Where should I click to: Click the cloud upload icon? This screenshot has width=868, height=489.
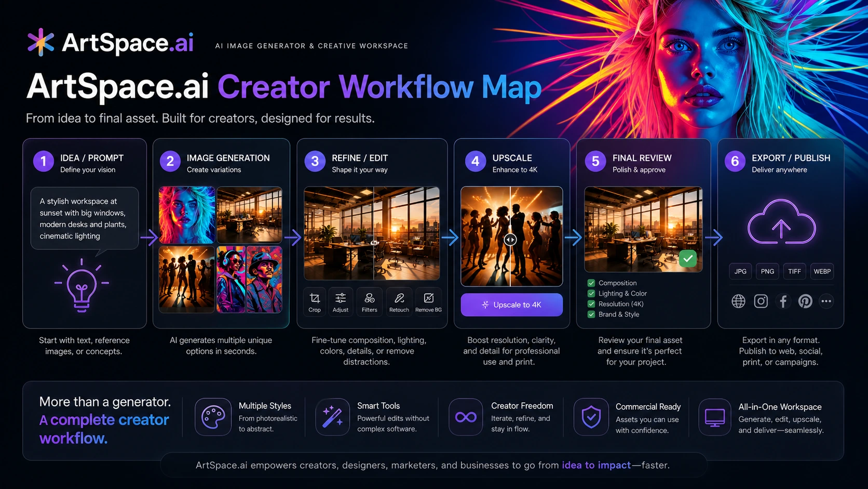click(x=781, y=222)
